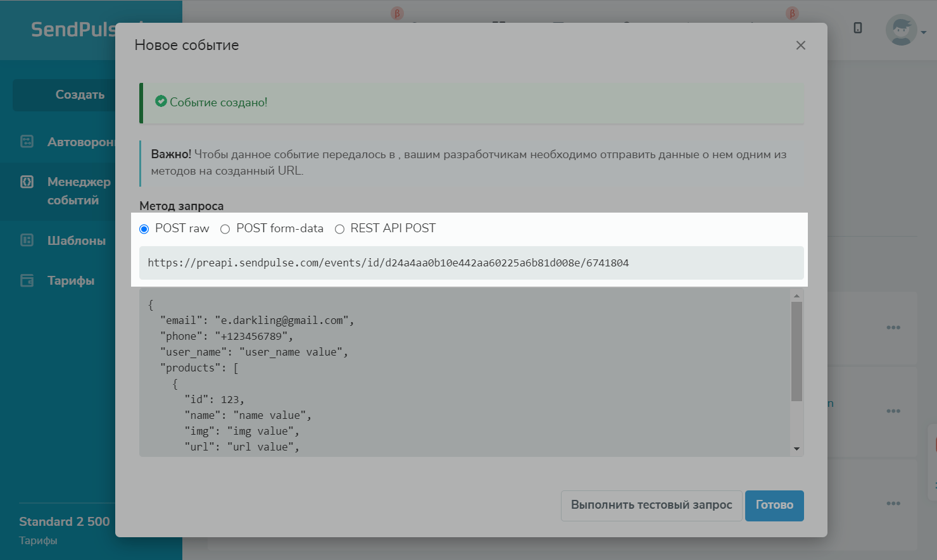
Task: Open the Автоворонки sidebar icon
Action: coord(27,142)
